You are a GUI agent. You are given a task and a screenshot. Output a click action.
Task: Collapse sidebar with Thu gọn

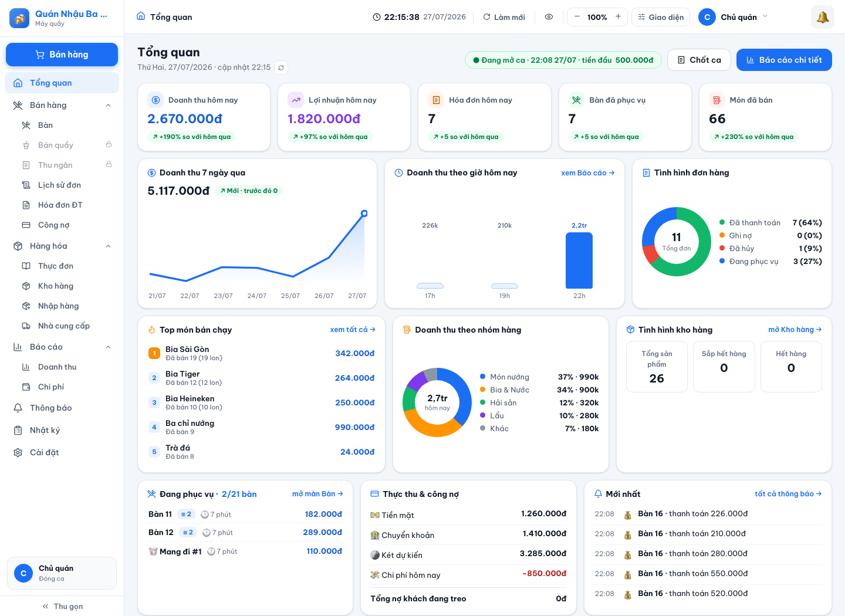62,606
